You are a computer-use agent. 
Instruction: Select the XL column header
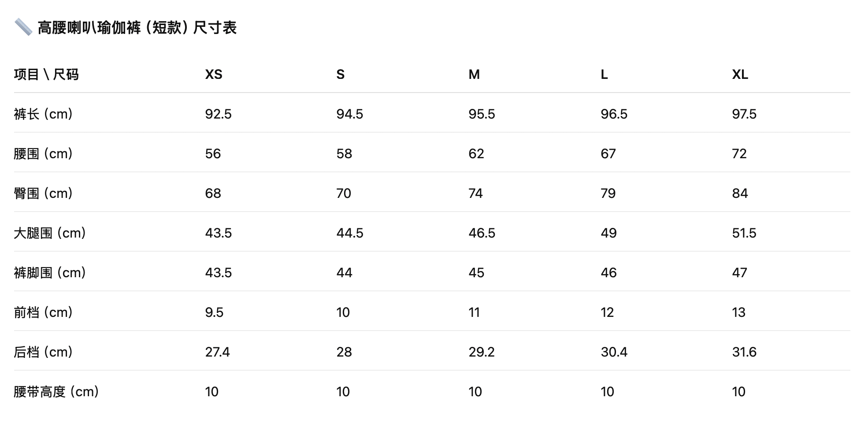(740, 74)
